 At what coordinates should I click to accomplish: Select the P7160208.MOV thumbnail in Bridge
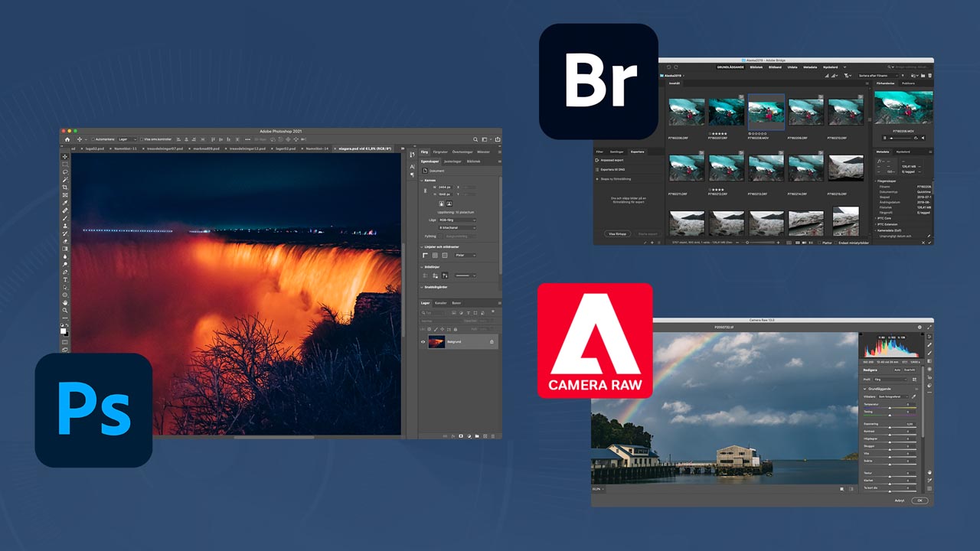click(766, 112)
